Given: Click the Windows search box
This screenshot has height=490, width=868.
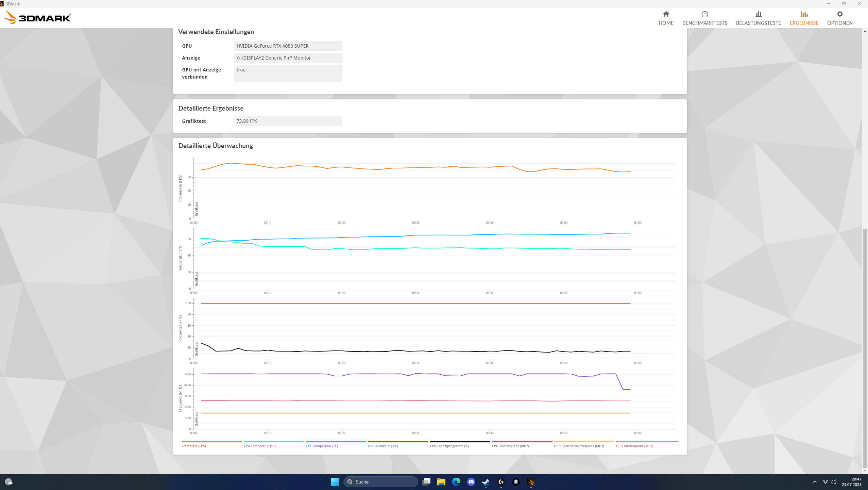Looking at the screenshot, I should [x=381, y=482].
